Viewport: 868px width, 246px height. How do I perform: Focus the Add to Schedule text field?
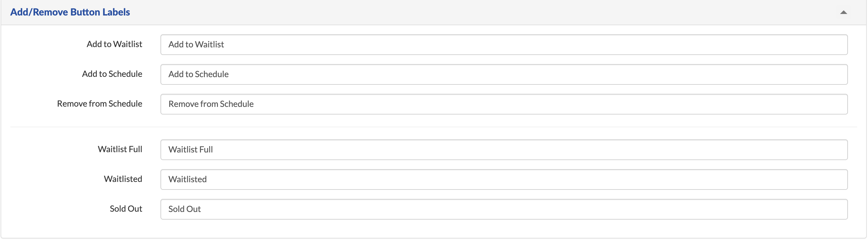[x=504, y=74]
